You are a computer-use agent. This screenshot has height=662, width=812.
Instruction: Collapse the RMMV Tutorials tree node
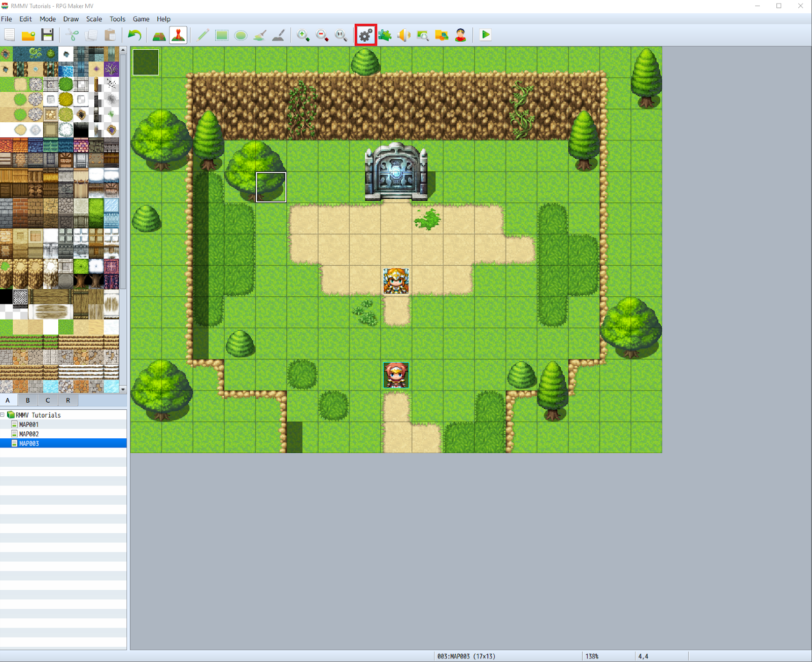[x=3, y=415]
